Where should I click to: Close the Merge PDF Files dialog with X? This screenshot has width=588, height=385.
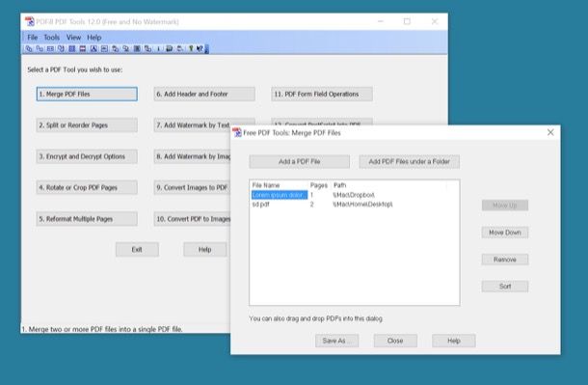(x=550, y=132)
